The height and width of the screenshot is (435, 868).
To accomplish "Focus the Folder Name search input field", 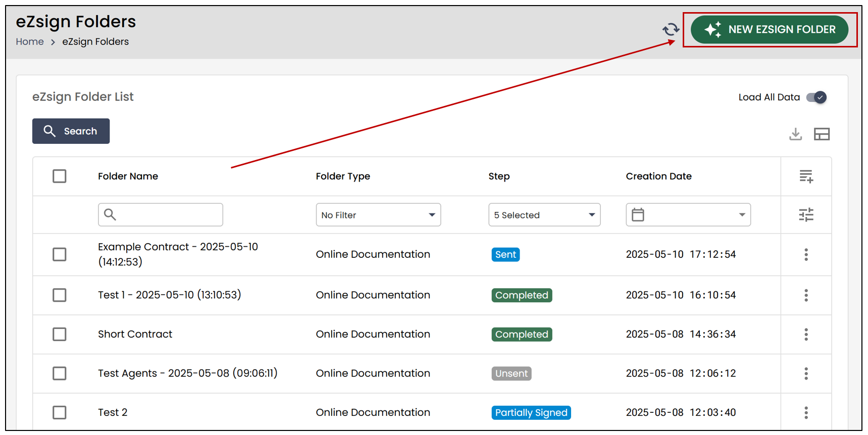I will [161, 215].
